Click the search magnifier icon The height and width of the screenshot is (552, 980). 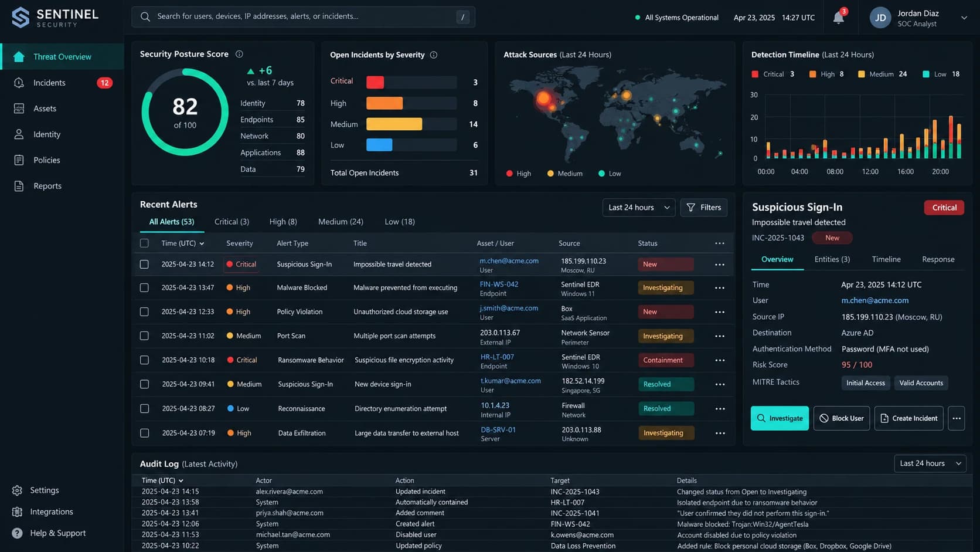145,16
